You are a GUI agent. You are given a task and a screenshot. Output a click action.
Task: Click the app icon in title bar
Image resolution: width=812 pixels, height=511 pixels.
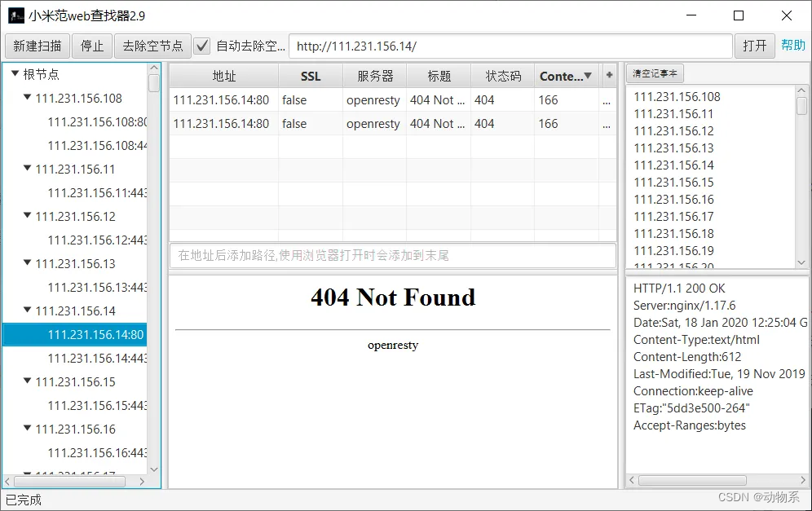[16, 15]
